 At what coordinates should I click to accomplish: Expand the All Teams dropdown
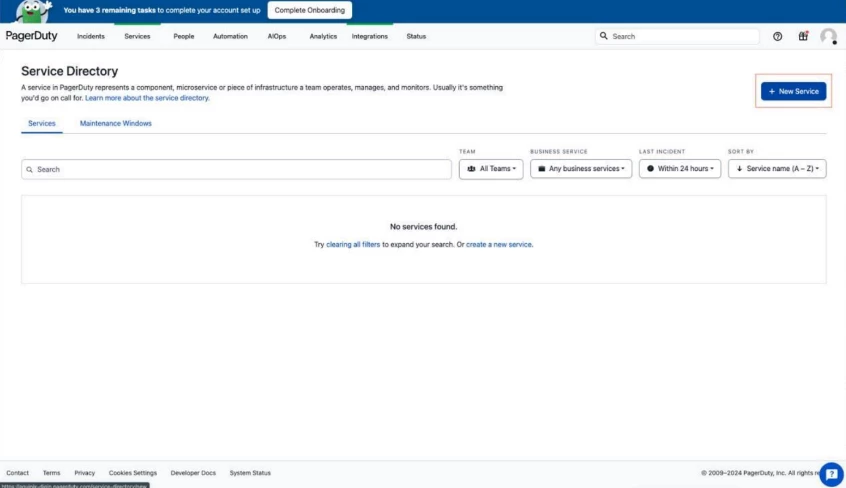point(491,169)
